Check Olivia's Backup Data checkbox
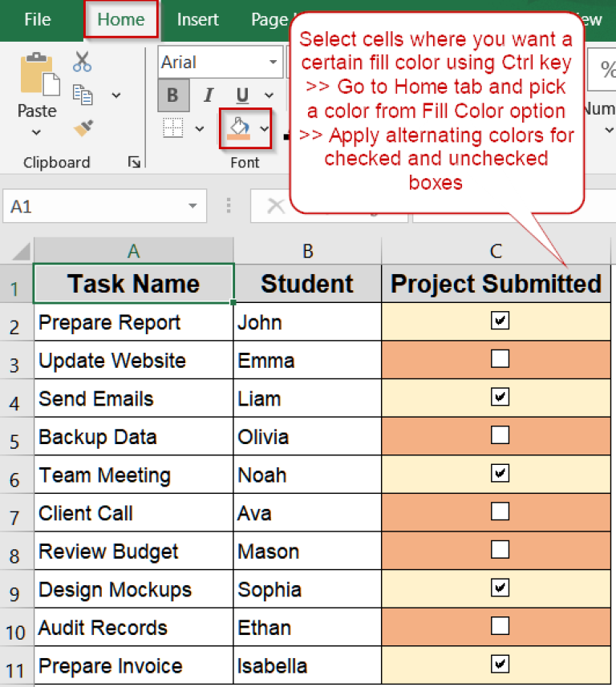Image resolution: width=616 pixels, height=687 pixels. point(498,435)
